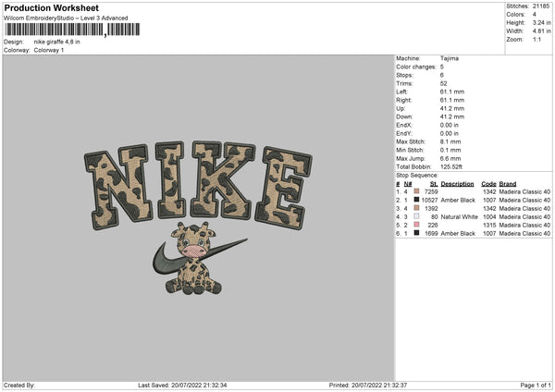
Task: Click the Machine value "Tajima"
Action: point(450,58)
